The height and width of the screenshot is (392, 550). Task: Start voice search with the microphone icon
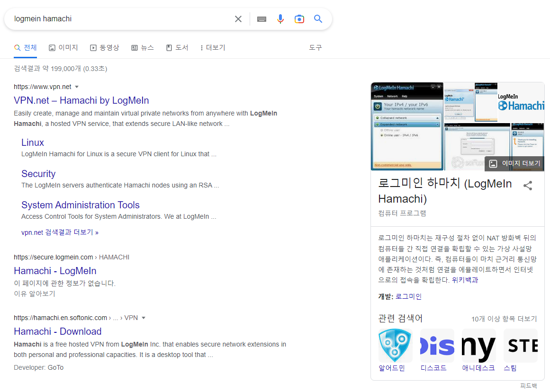tap(280, 19)
